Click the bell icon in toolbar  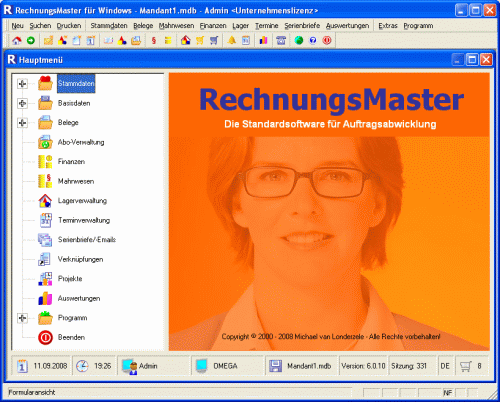pyautogui.click(x=232, y=41)
